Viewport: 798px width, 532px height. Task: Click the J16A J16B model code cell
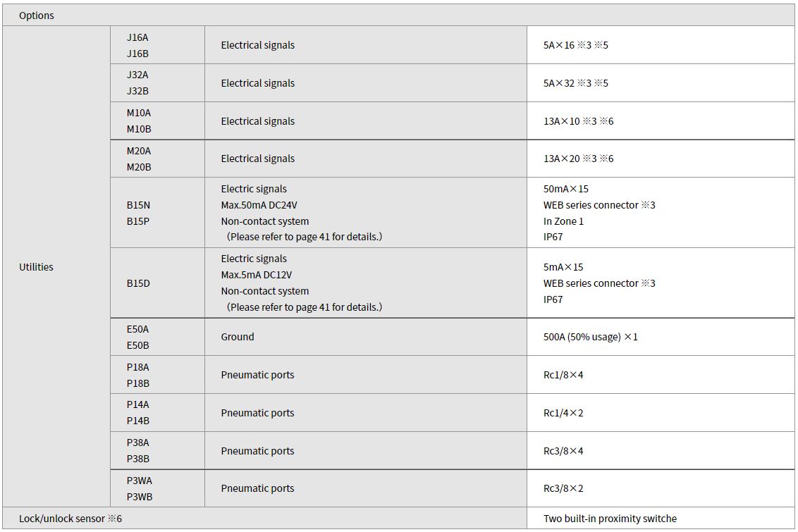[x=158, y=45]
